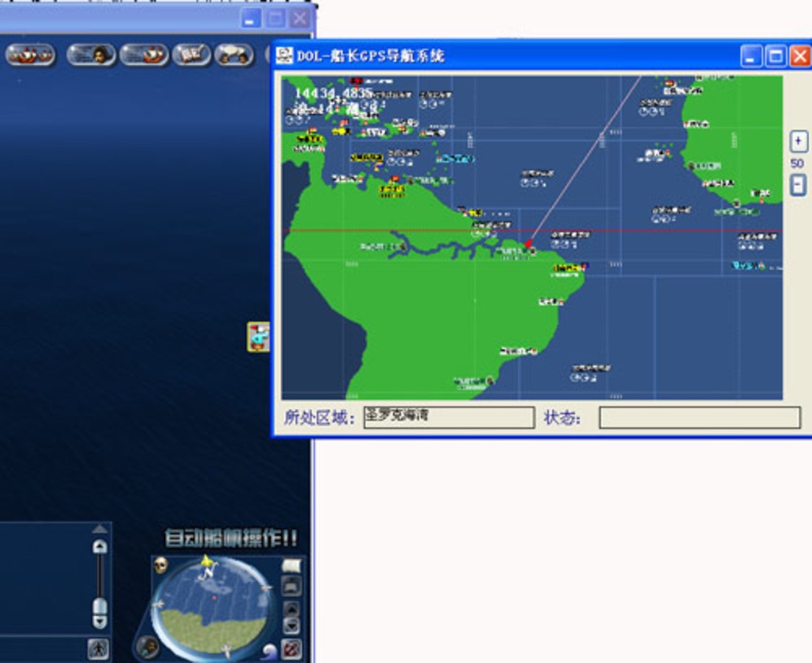Click the walking figure button in chat panel
The height and width of the screenshot is (663, 812).
tap(99, 648)
